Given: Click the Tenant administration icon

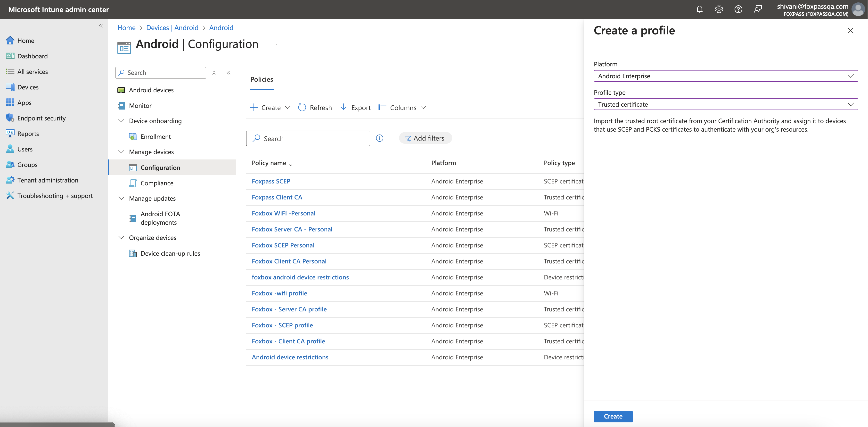Looking at the screenshot, I should click(10, 180).
